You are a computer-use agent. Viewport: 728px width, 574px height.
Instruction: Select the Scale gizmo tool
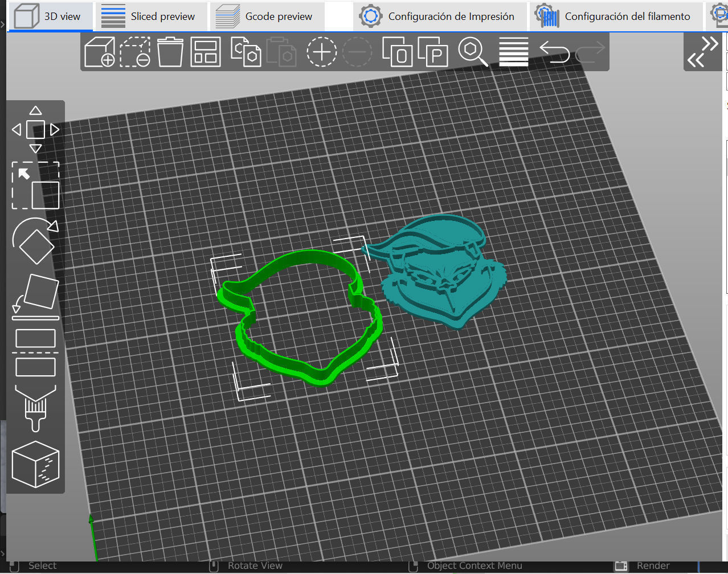(35, 186)
